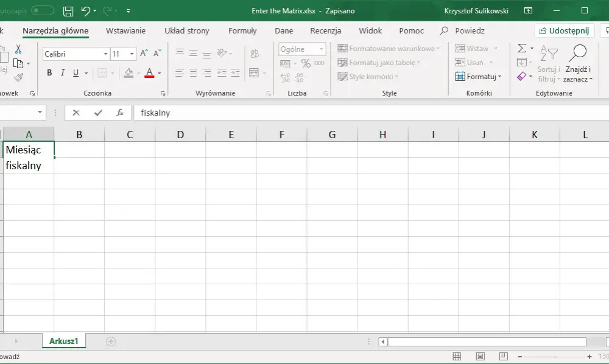609x364 pixels.
Task: Open the Ogólne number format dropdown
Action: tap(322, 49)
